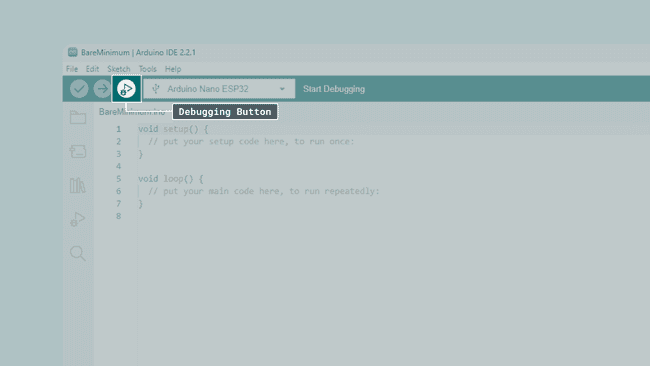Screen dimensions: 650x366
Task: Click the Arduino IDE app logo
Action: pos(73,52)
